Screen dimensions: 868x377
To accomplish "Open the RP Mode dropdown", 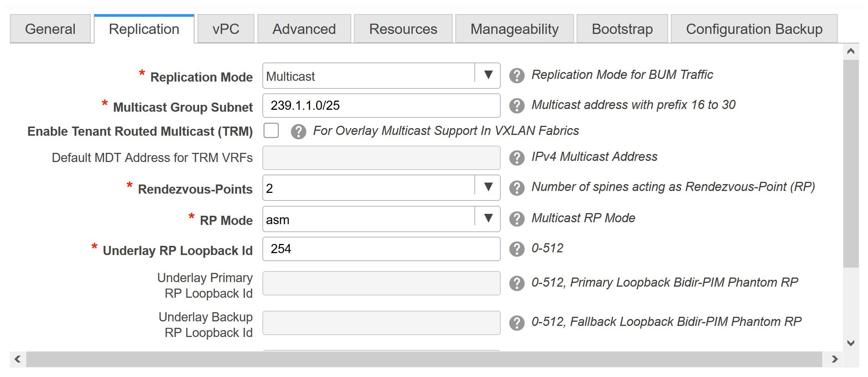I will (x=488, y=218).
